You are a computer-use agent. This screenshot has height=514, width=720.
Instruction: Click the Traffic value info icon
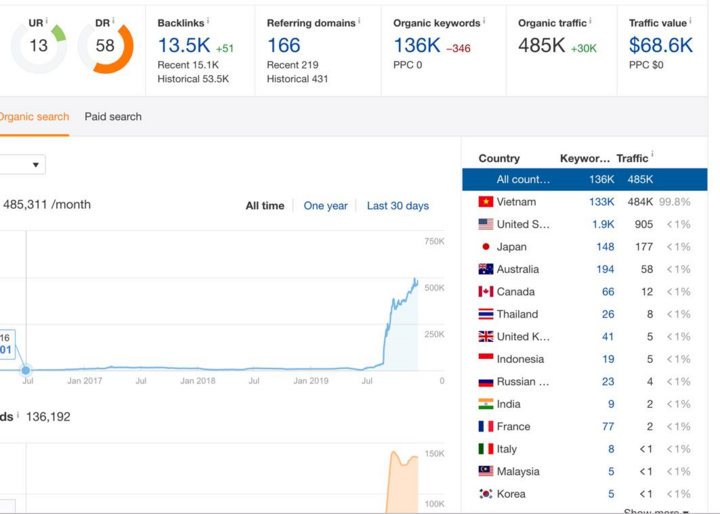click(x=690, y=20)
